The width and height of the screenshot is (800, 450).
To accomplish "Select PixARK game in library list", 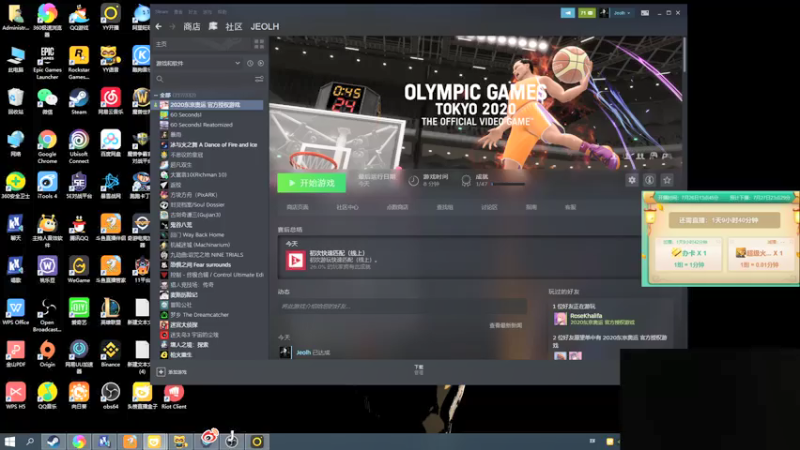I will click(x=194, y=194).
